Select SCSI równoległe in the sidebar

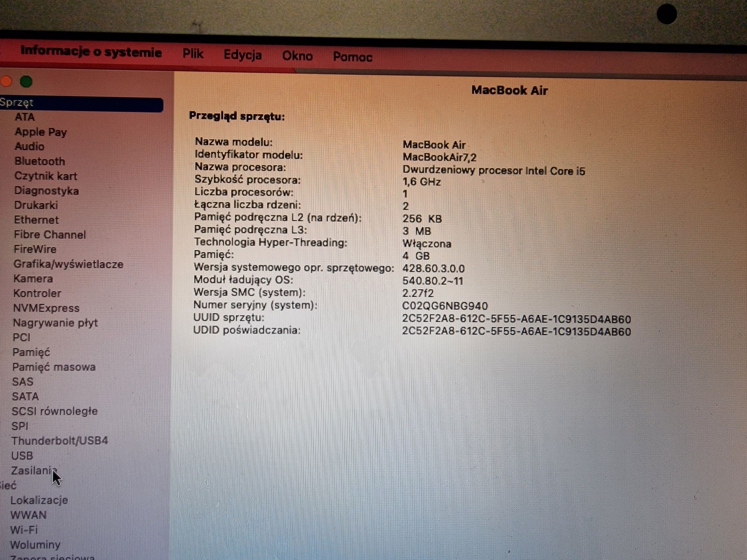pyautogui.click(x=55, y=411)
